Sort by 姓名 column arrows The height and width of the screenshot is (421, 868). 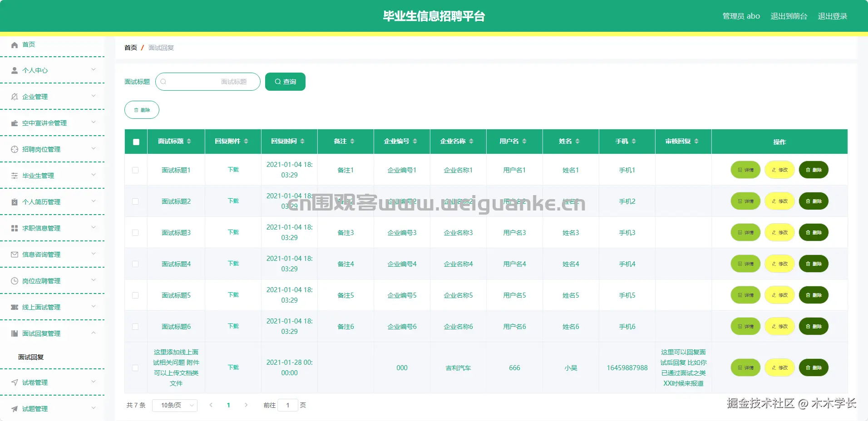tap(577, 142)
